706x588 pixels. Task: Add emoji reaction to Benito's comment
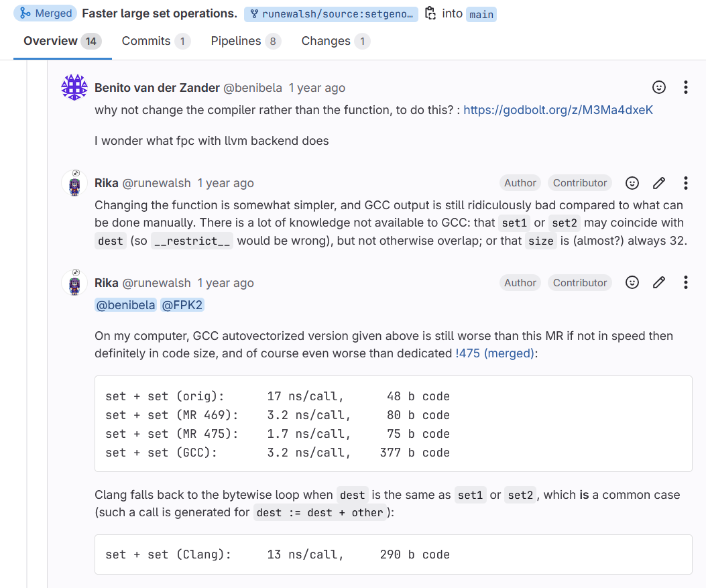click(659, 87)
